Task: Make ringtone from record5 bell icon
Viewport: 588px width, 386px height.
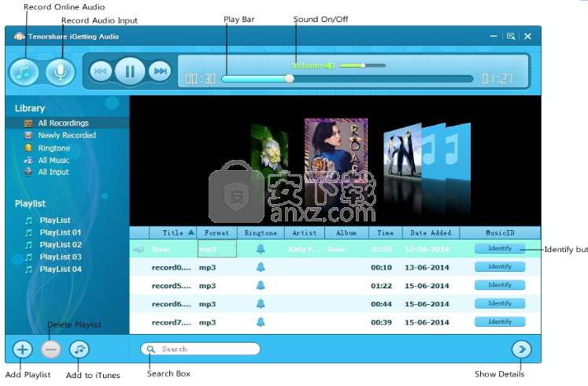Action: (261, 285)
